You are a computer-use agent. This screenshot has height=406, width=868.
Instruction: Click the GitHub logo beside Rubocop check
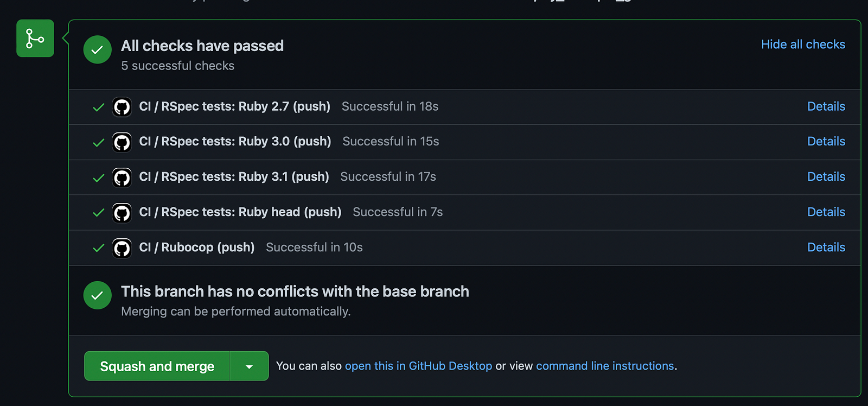[x=122, y=248]
